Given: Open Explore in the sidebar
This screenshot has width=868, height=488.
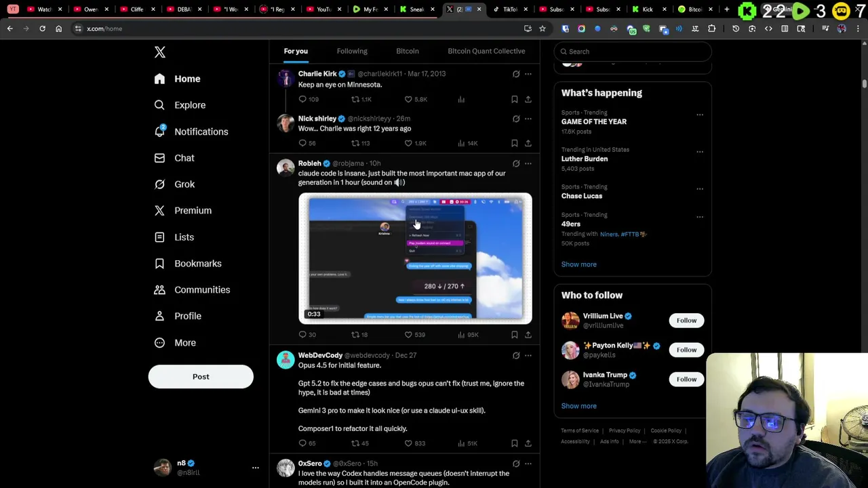Looking at the screenshot, I should (180, 105).
